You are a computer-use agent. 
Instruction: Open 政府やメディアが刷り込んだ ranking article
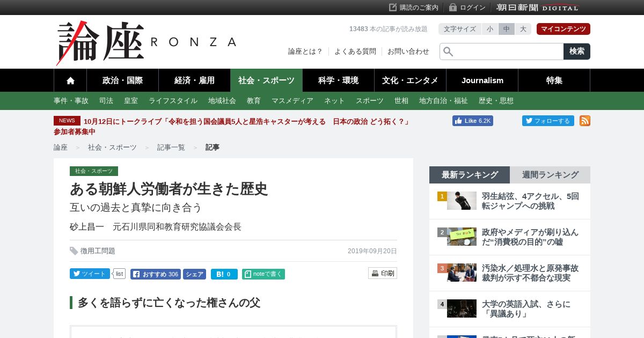click(x=530, y=237)
